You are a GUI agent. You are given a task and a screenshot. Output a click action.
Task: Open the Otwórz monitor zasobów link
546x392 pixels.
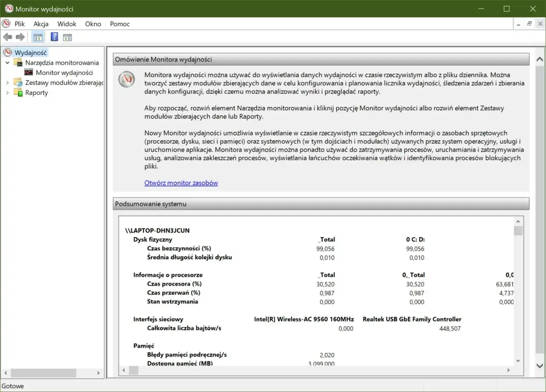pos(181,183)
